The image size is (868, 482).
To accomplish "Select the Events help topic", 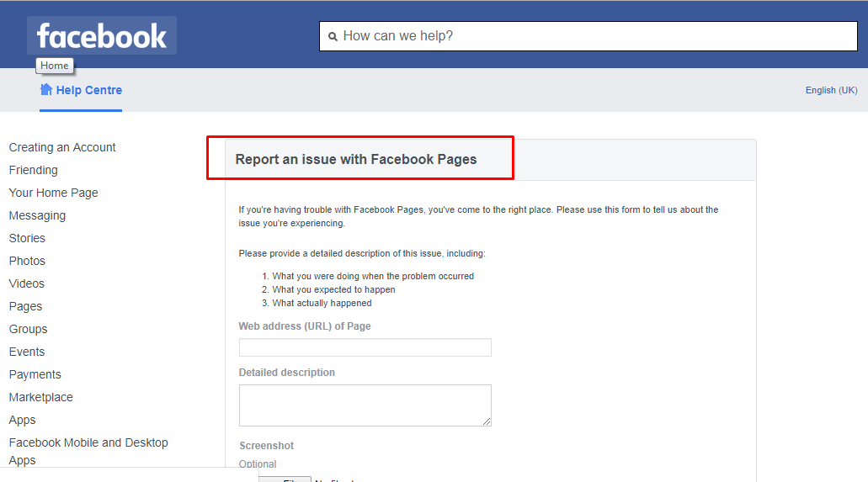I will (x=27, y=352).
